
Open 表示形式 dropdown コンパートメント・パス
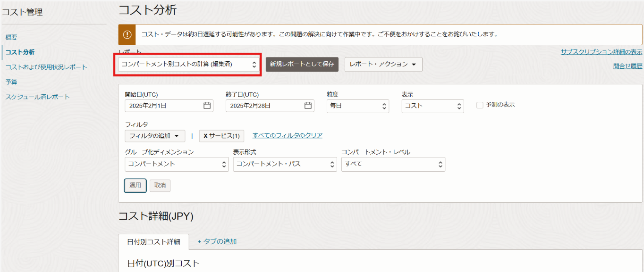pos(285,164)
